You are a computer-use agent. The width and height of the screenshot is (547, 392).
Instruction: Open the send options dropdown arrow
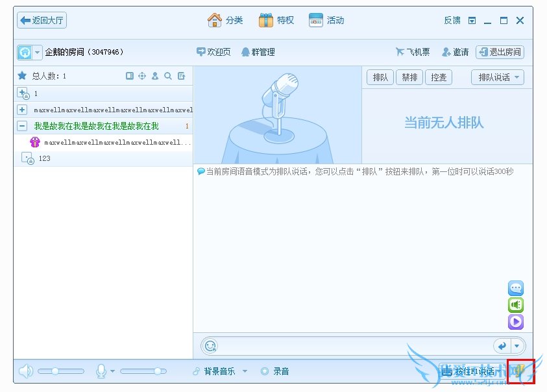coord(517,346)
